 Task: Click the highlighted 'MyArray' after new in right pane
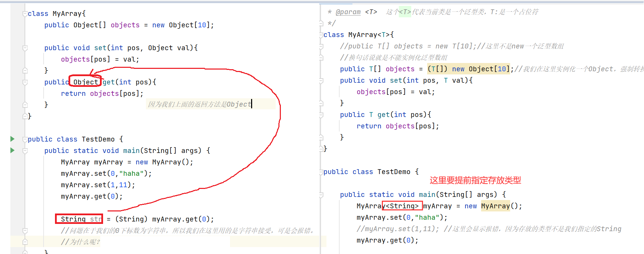coord(496,206)
